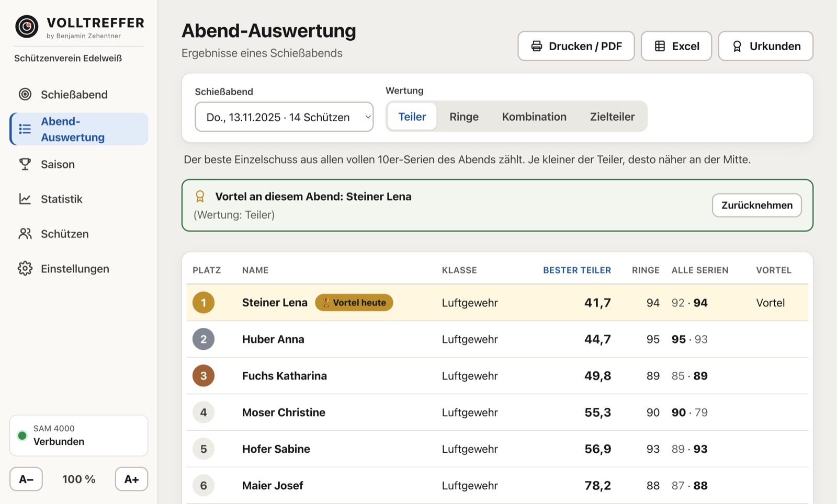Screen dimensions: 837x504
Task: Sort by Bester Teiler column header
Action: [x=576, y=270]
